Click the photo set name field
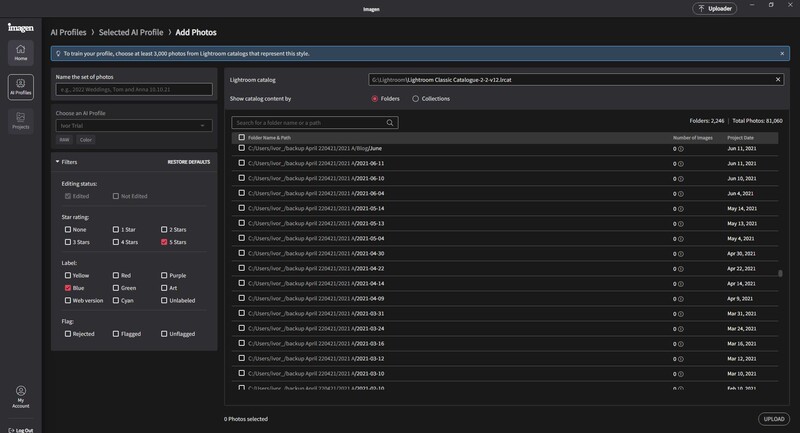Viewport: 800px width, 433px height. coord(134,89)
